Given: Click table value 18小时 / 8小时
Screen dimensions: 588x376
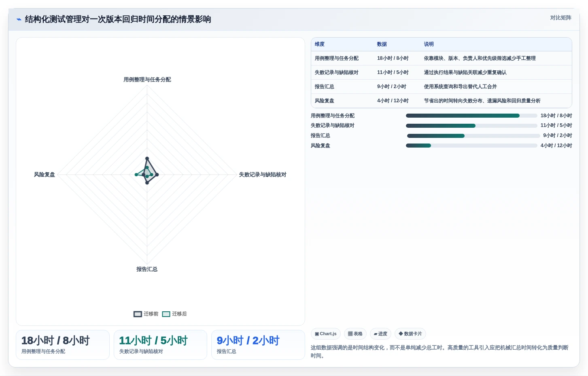Looking at the screenshot, I should pyautogui.click(x=393, y=59).
